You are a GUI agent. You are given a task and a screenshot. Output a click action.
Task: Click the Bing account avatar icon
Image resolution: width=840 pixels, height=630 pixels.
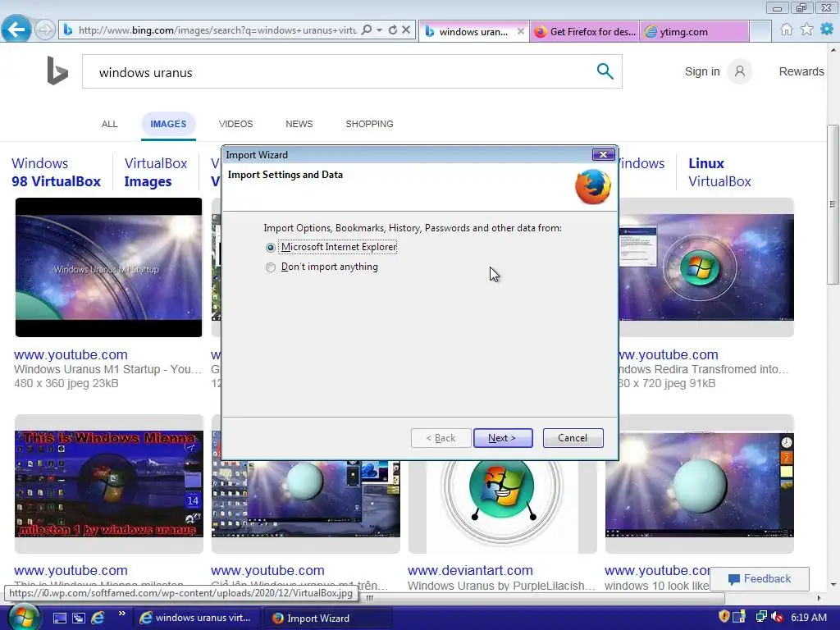click(x=740, y=71)
